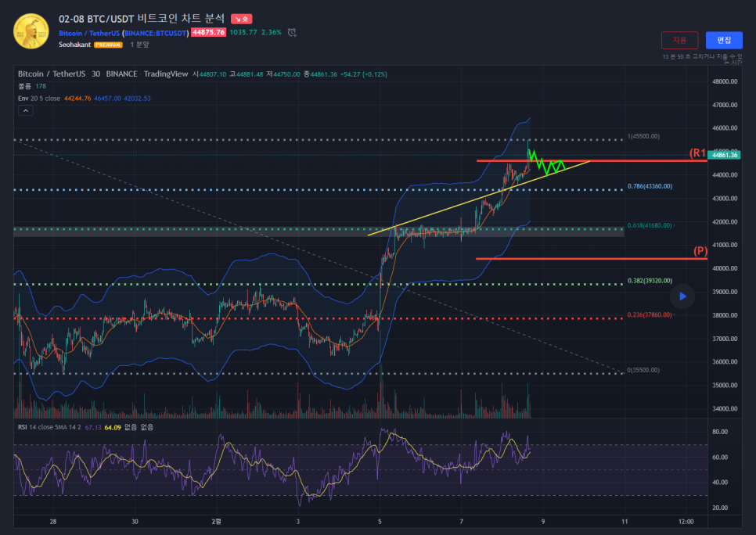Select the red (P) pivot line label
Screen dimensions: 756x535
[x=700, y=251]
